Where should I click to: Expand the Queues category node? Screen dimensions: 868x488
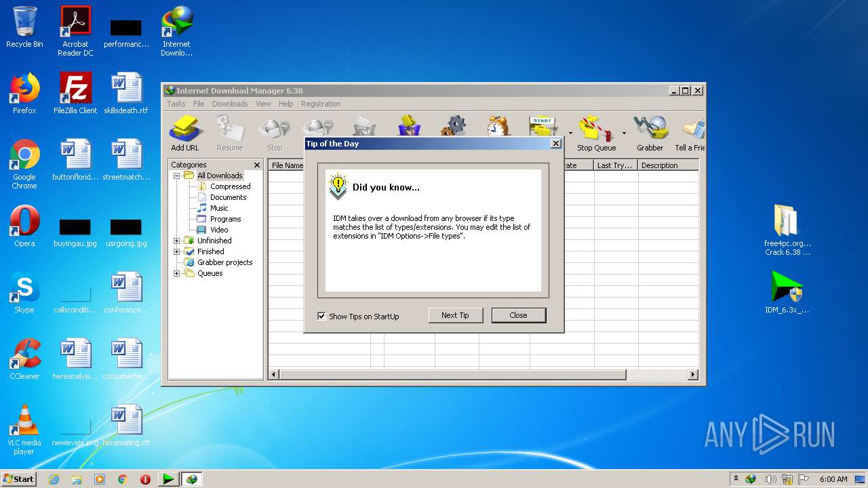point(177,273)
